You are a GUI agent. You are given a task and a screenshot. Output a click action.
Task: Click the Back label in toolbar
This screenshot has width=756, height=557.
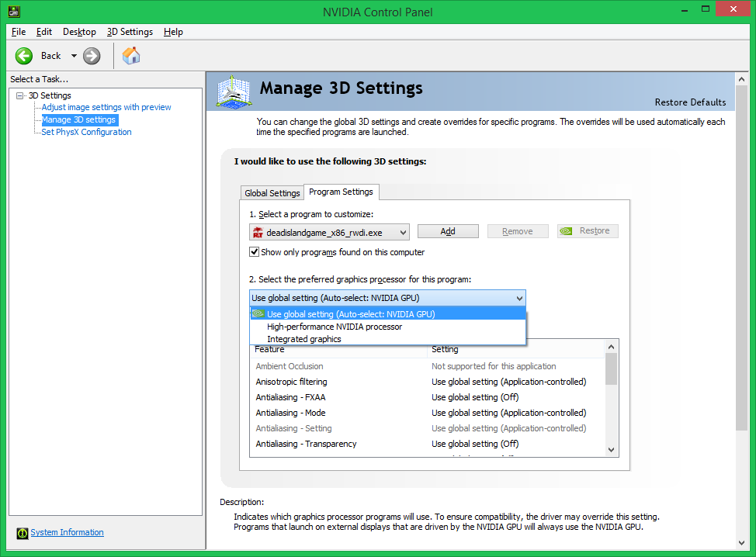coord(50,56)
